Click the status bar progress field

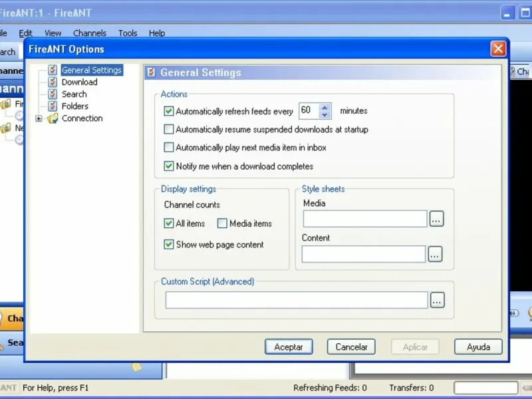(x=486, y=388)
